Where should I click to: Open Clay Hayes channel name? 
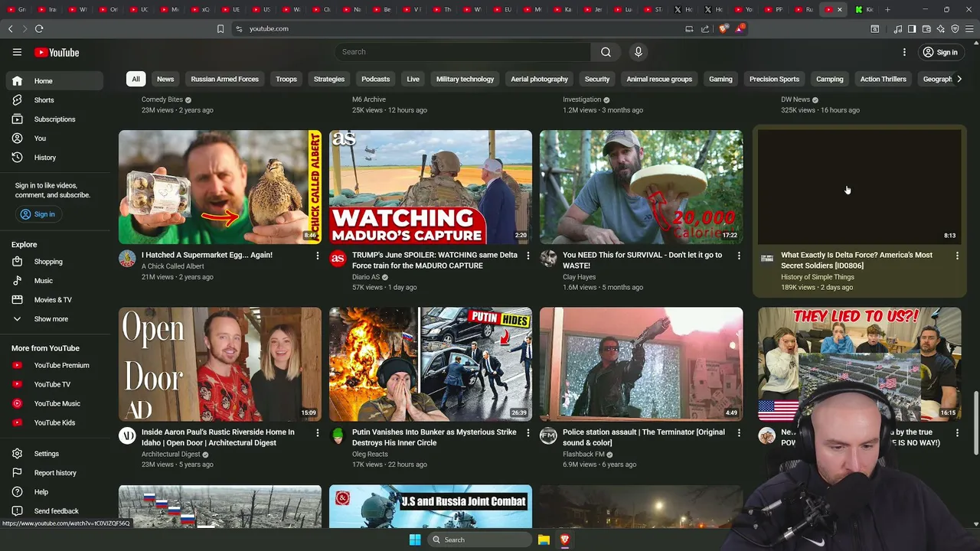[579, 277]
